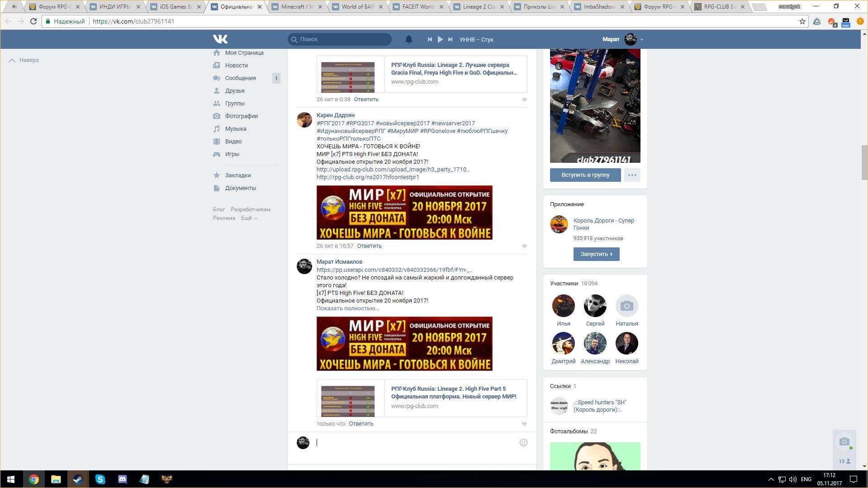Click the Видео film icon
The width and height of the screenshot is (868, 488).
(x=217, y=142)
